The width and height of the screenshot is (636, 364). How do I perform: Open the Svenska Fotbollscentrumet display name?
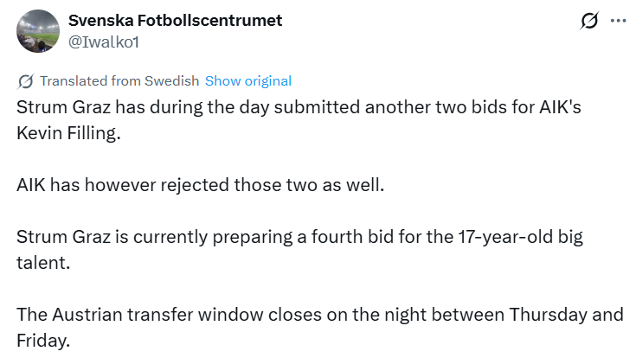pyautogui.click(x=175, y=20)
